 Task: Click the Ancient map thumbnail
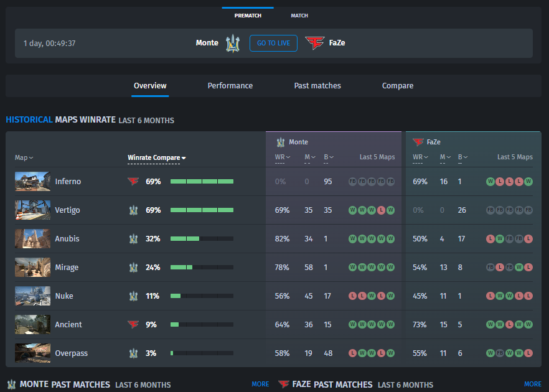pyautogui.click(x=32, y=324)
